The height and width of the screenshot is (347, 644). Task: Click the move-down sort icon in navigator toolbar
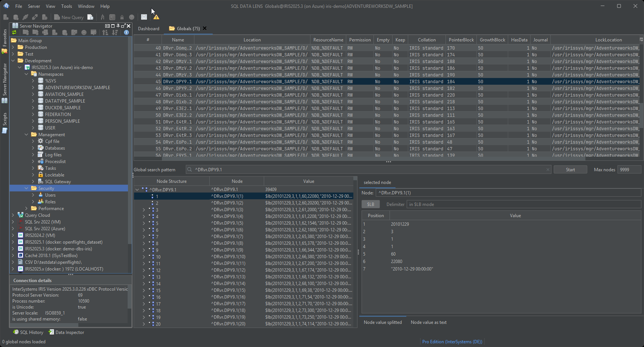[115, 32]
